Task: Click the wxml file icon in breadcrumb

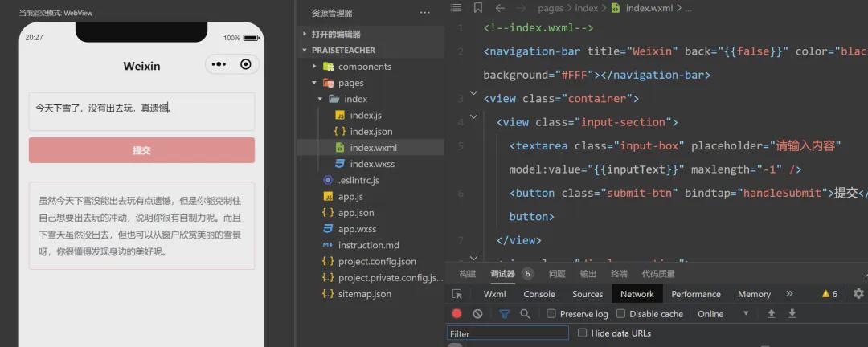Action: pyautogui.click(x=615, y=8)
